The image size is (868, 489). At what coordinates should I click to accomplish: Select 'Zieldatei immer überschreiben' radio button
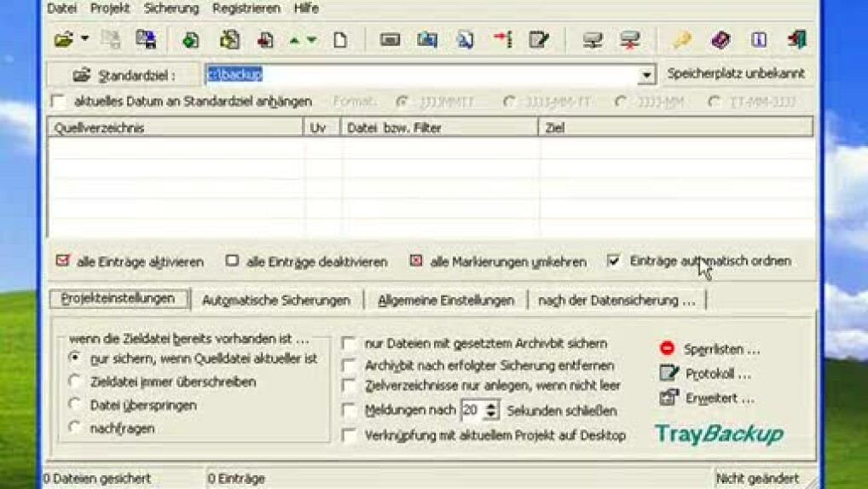click(x=76, y=381)
